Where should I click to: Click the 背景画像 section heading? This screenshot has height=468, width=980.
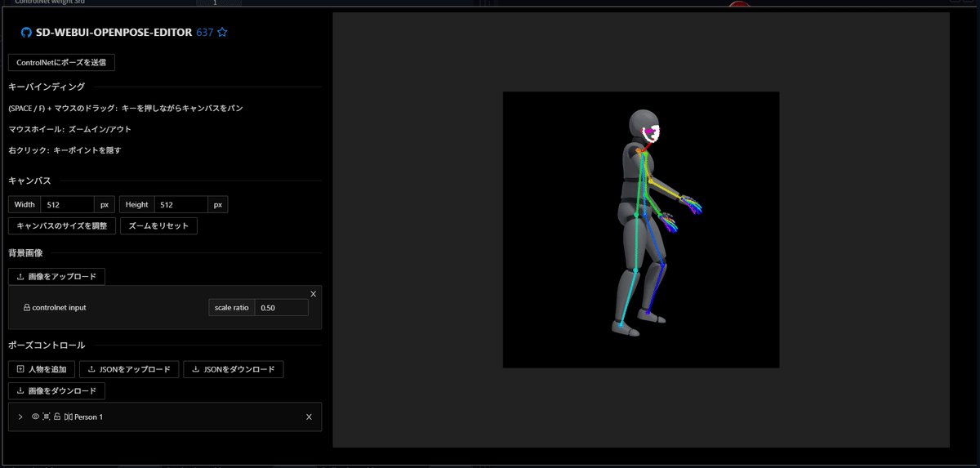coord(25,253)
